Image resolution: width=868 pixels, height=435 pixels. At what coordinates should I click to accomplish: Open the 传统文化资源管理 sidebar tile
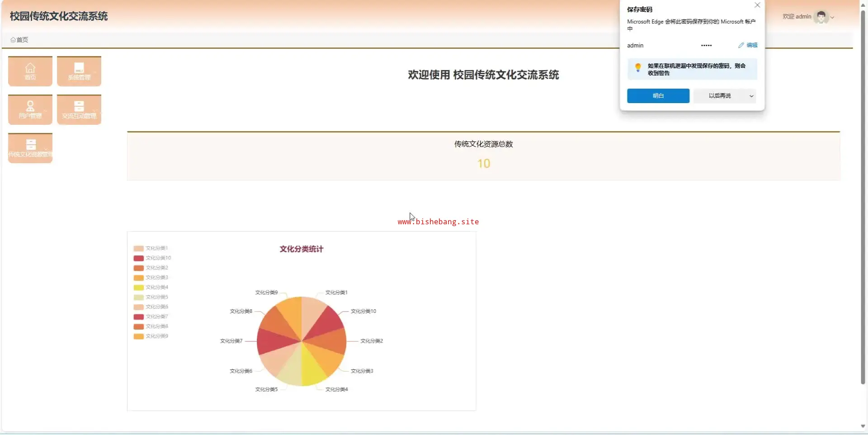click(x=30, y=148)
